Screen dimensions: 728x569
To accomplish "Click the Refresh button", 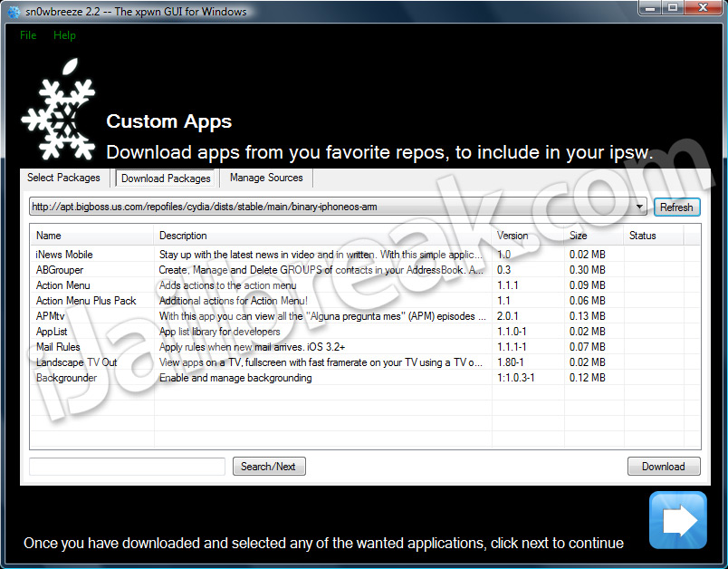I will point(676,207).
